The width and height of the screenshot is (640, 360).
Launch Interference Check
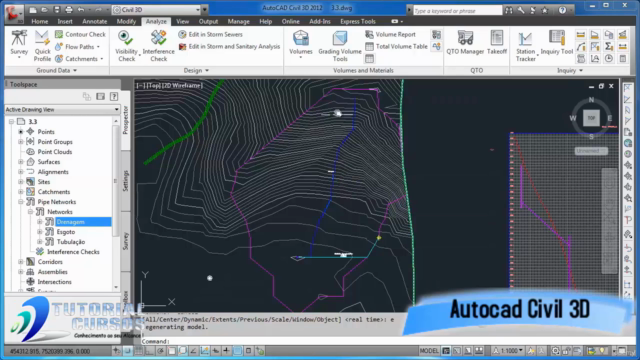tap(158, 46)
